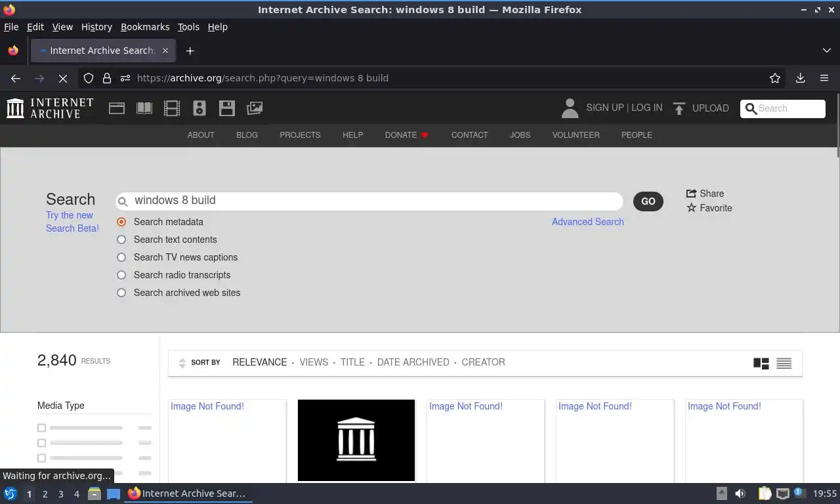Open the VOLUNTEER nav link
The height and width of the screenshot is (504, 840).
576,135
